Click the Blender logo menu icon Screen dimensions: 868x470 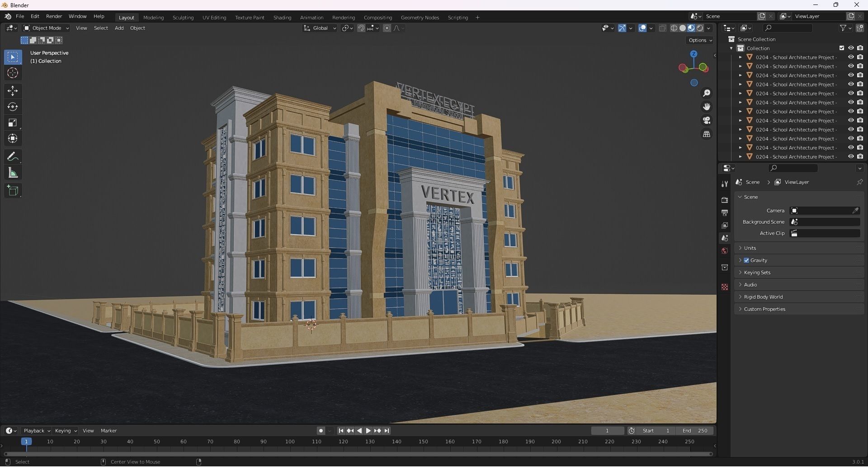8,16
